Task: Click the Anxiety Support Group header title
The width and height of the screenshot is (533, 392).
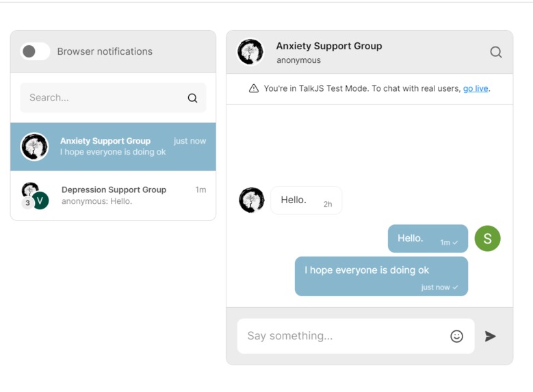Action: click(x=328, y=46)
